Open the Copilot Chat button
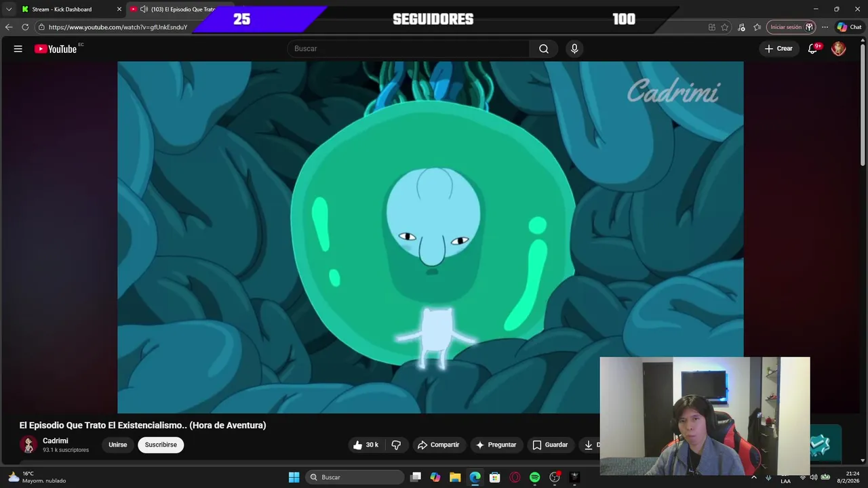Screen dimensions: 868x488 click(849, 27)
